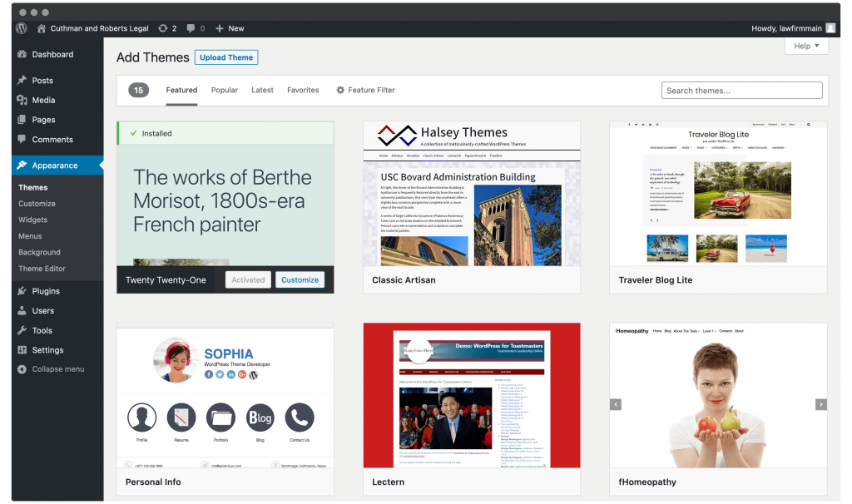Screen dimensions: 852x504
Task: Click the Plugins plug icon
Action: click(22, 291)
